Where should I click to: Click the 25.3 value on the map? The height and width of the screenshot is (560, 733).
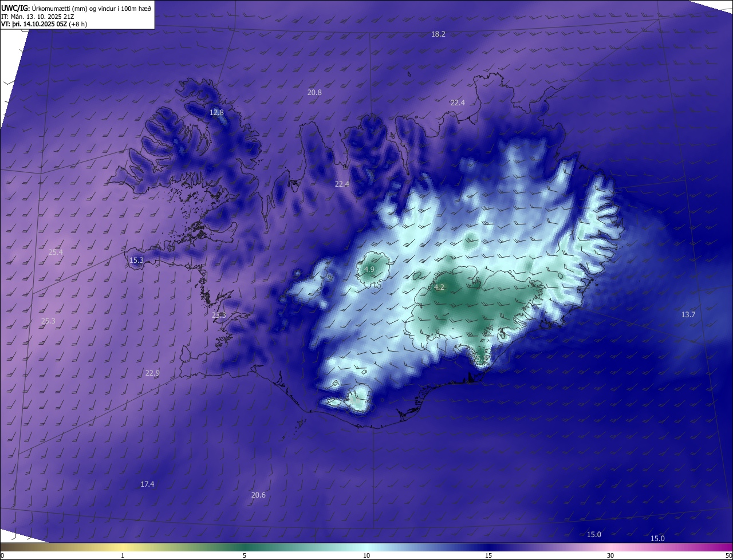click(48, 321)
